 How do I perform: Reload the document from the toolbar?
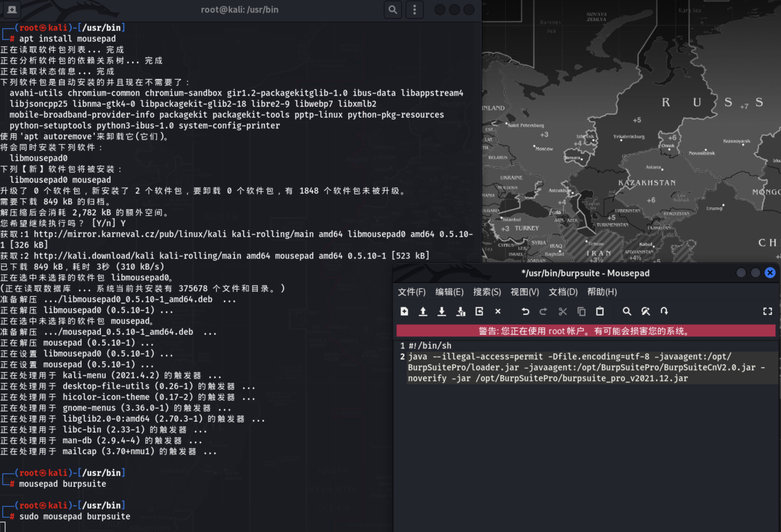(479, 311)
